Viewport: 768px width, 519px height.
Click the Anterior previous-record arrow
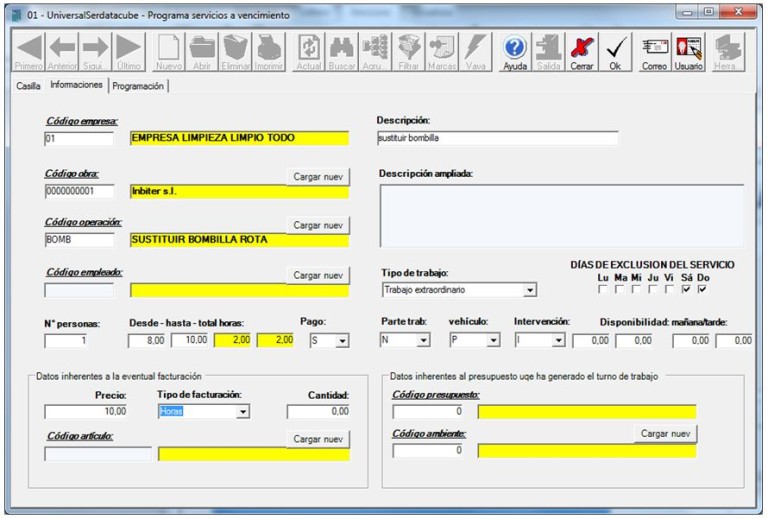click(x=62, y=52)
